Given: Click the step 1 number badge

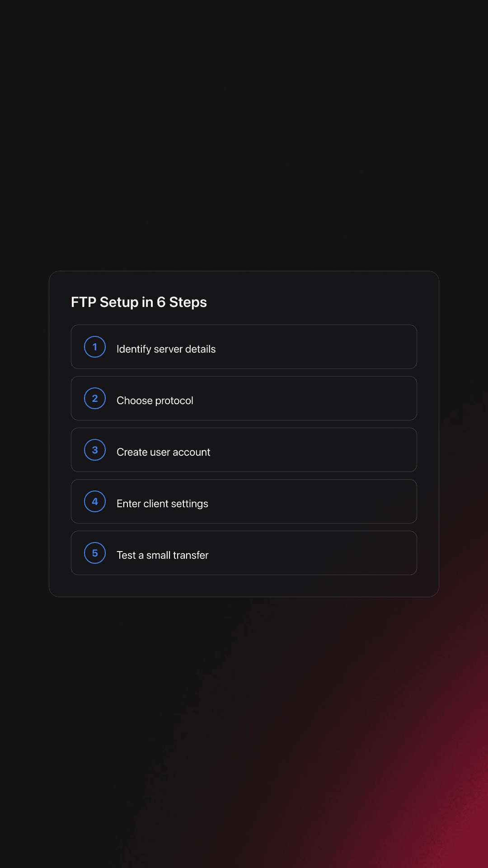Looking at the screenshot, I should click(x=94, y=347).
